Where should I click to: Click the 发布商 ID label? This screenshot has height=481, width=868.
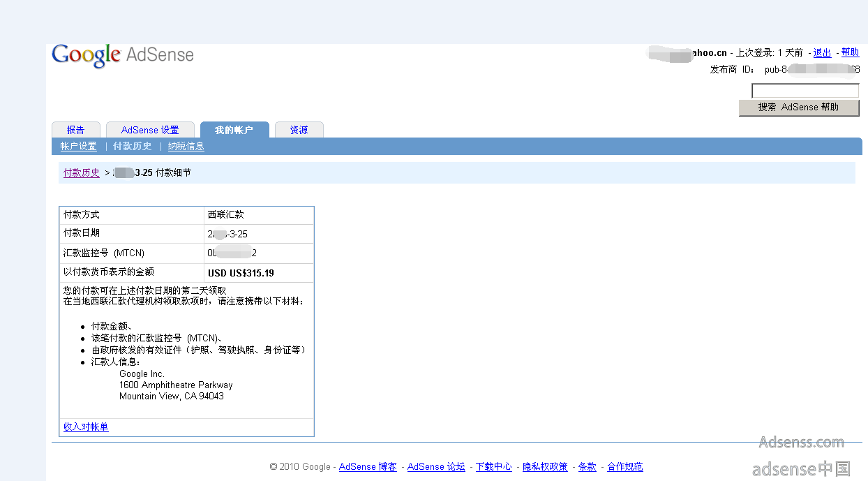[733, 69]
